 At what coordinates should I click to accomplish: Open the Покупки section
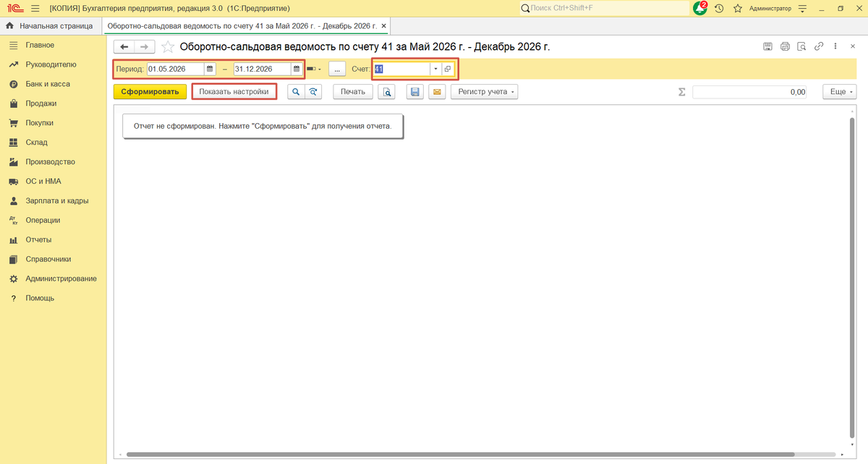[x=39, y=123]
